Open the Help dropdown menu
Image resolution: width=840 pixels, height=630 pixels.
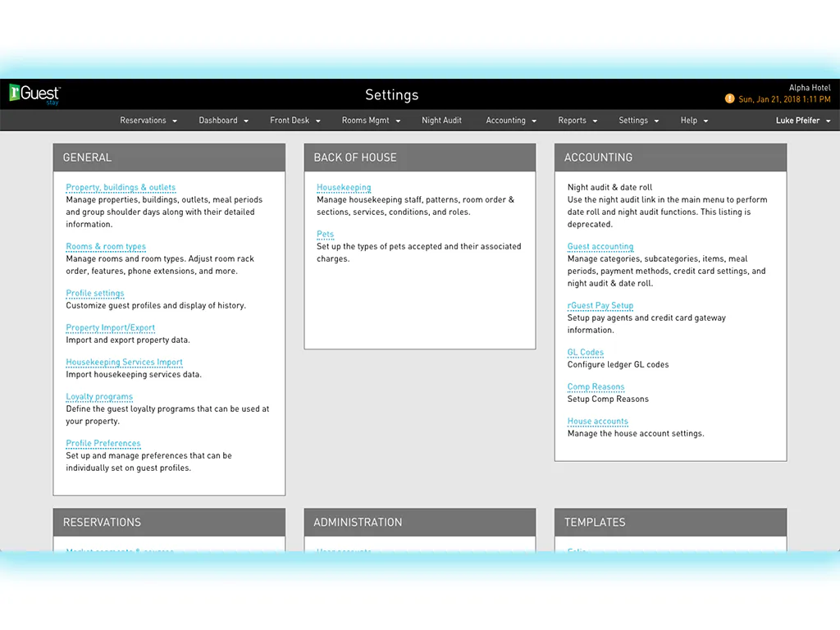pos(694,121)
